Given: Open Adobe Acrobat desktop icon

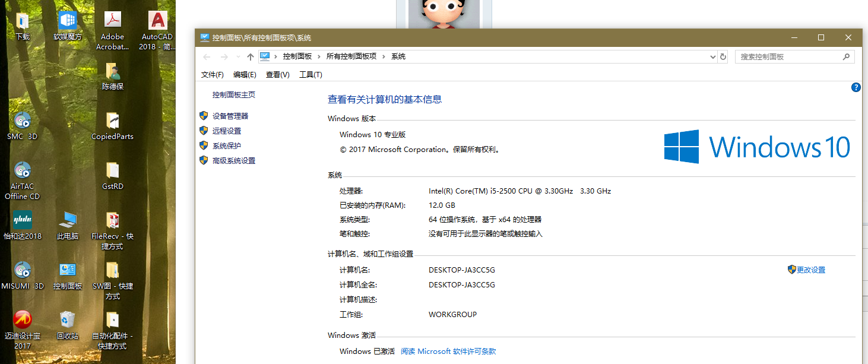Looking at the screenshot, I should coord(113,21).
